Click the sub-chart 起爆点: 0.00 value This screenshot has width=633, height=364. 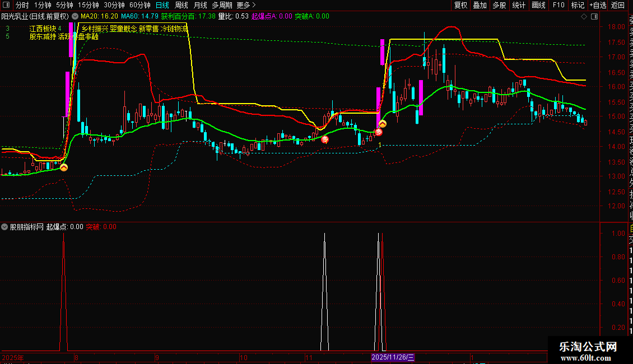pos(65,227)
